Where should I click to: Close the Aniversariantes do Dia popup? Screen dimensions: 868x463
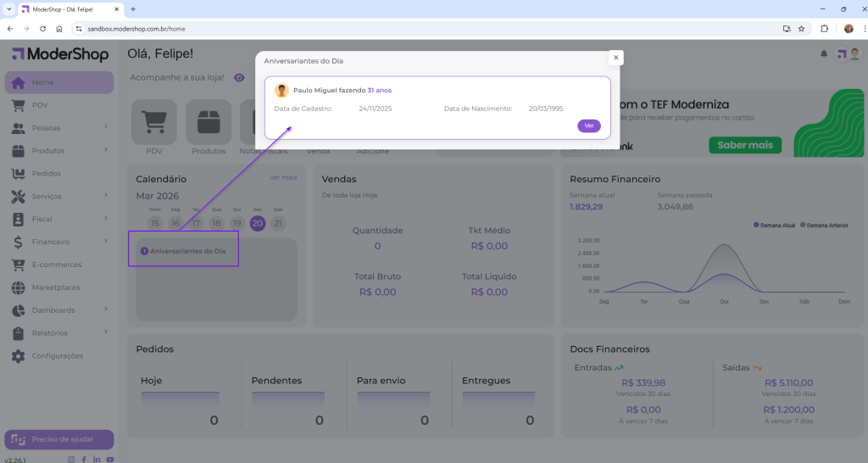(616, 58)
